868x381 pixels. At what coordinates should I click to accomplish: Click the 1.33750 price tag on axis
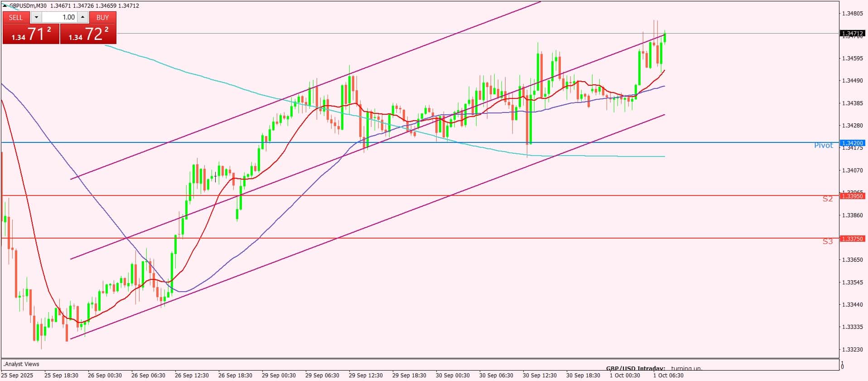pos(852,239)
